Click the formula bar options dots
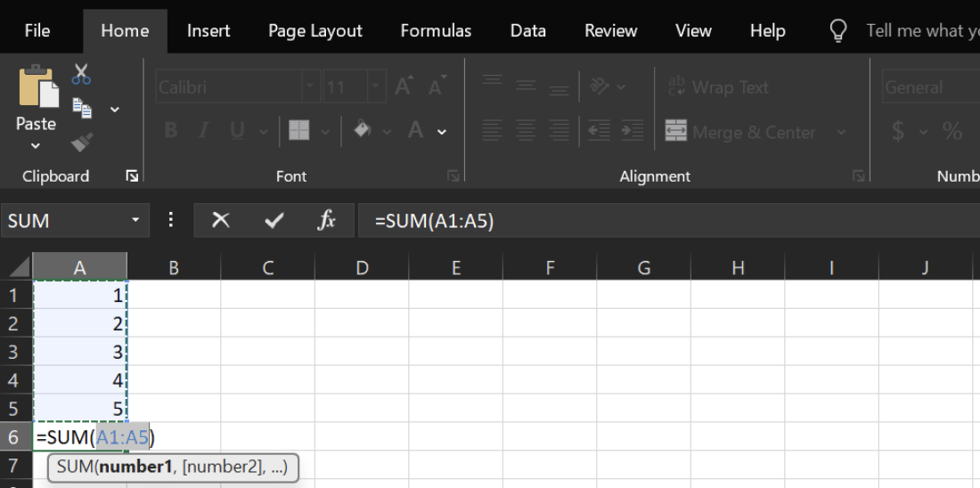This screenshot has width=980, height=488. 171,220
